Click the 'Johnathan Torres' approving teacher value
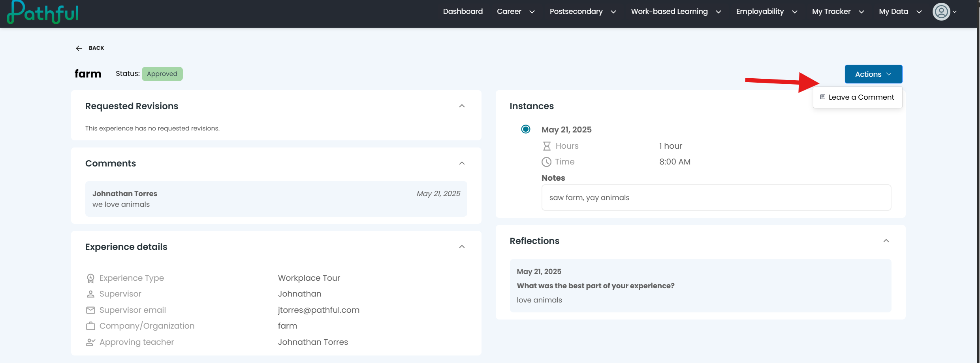Screen dimensions: 980x363 click(x=313, y=342)
